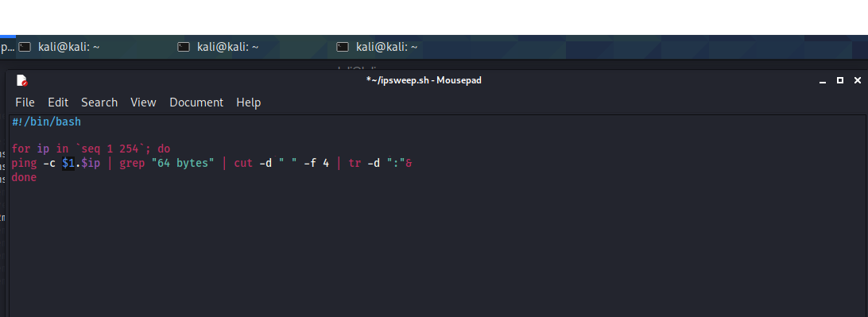Screen dimensions: 868x317
Task: Click the first kali@kali terminal icon
Action: pyautogui.click(x=25, y=47)
